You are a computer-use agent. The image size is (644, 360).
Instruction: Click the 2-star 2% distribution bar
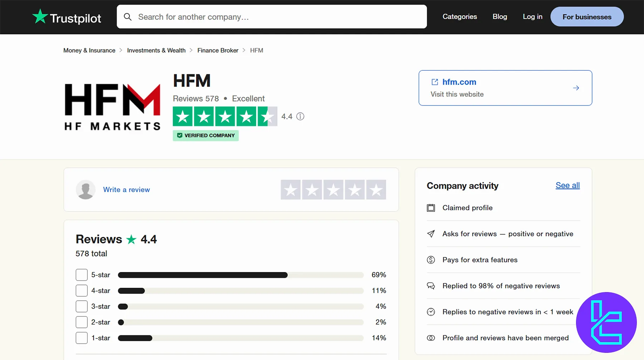(241, 322)
